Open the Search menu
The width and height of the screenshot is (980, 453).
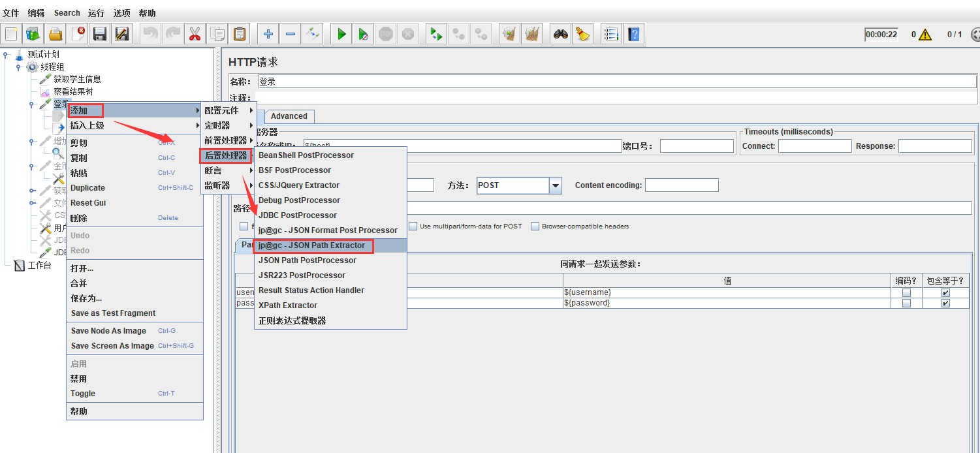[67, 13]
